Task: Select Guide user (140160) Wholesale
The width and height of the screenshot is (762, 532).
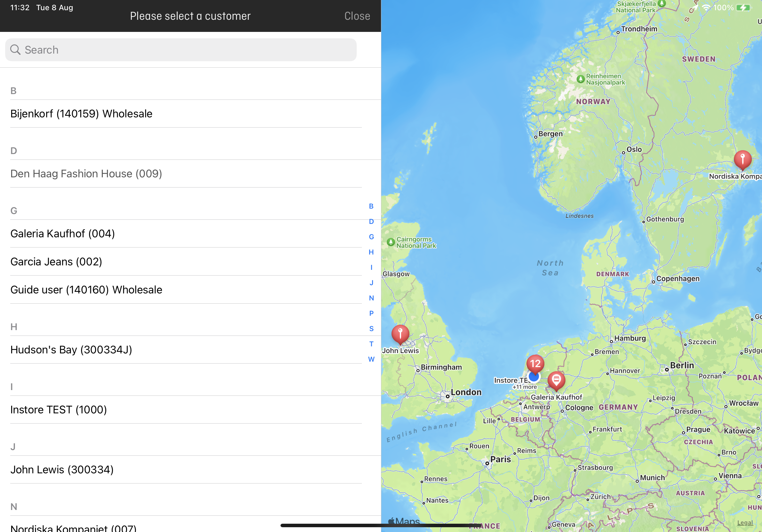Action: click(86, 290)
